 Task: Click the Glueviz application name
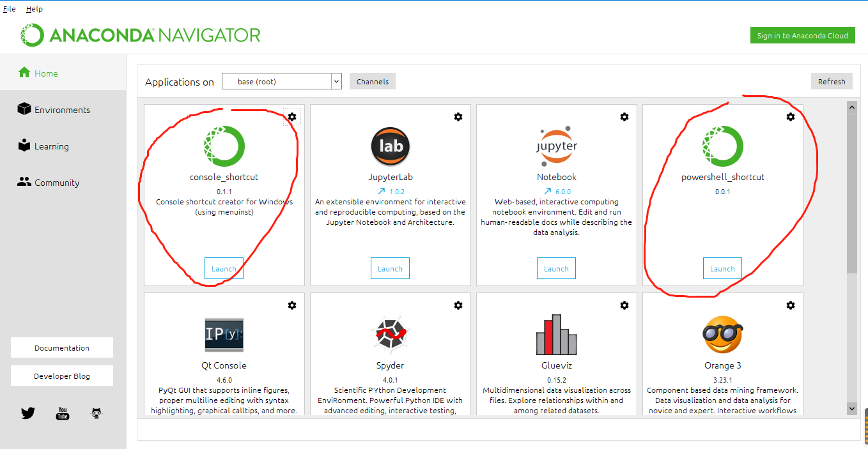[x=557, y=365]
